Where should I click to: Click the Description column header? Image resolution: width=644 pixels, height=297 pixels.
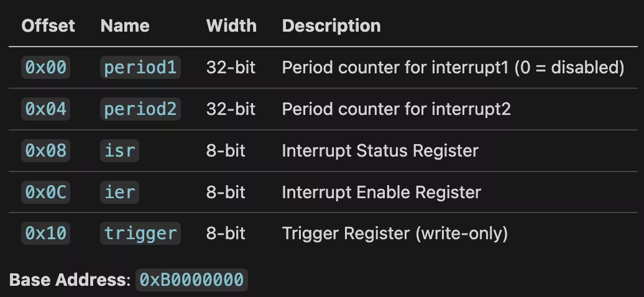coord(331,25)
